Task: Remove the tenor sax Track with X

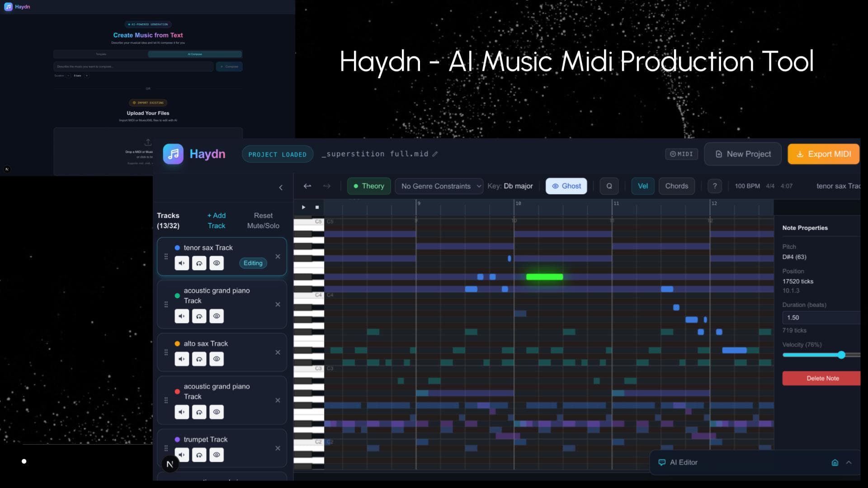Action: [x=278, y=257]
